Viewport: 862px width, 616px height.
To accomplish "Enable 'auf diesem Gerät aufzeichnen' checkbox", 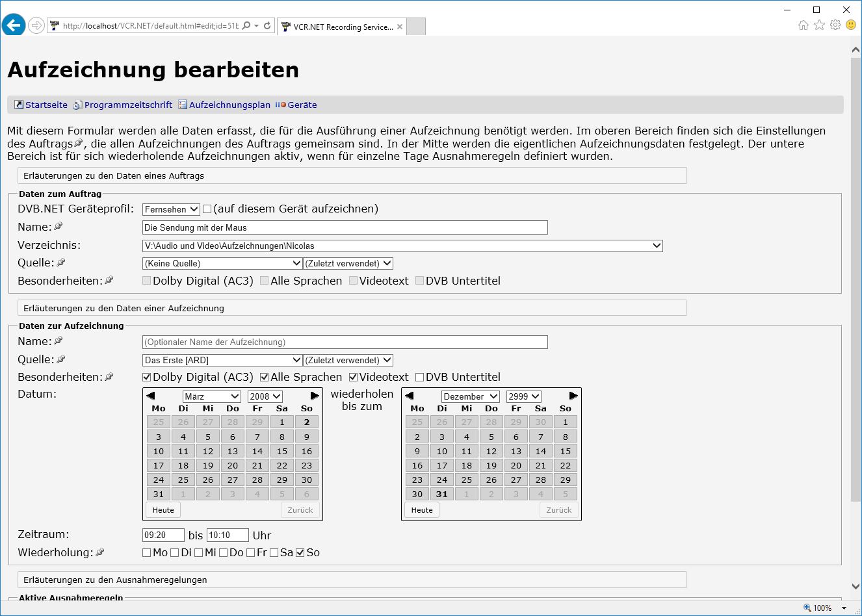I will [207, 209].
